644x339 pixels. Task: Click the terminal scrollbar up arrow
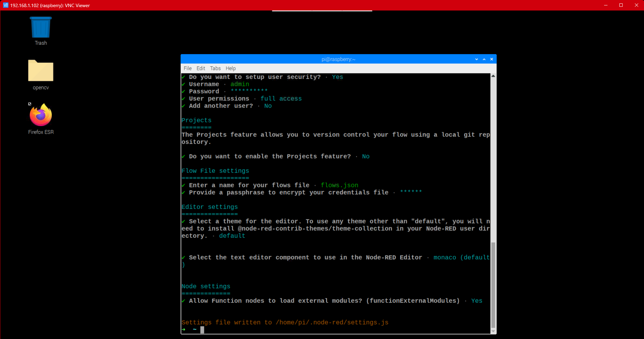pos(493,76)
